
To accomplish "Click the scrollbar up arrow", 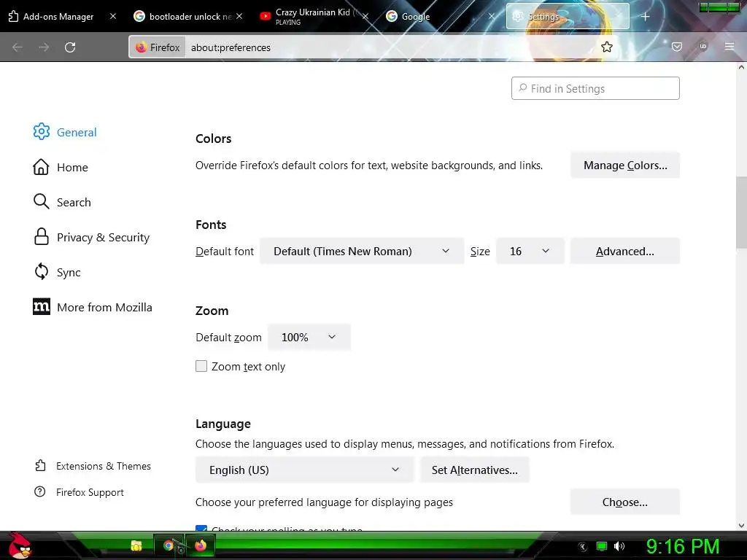I will pos(741,67).
